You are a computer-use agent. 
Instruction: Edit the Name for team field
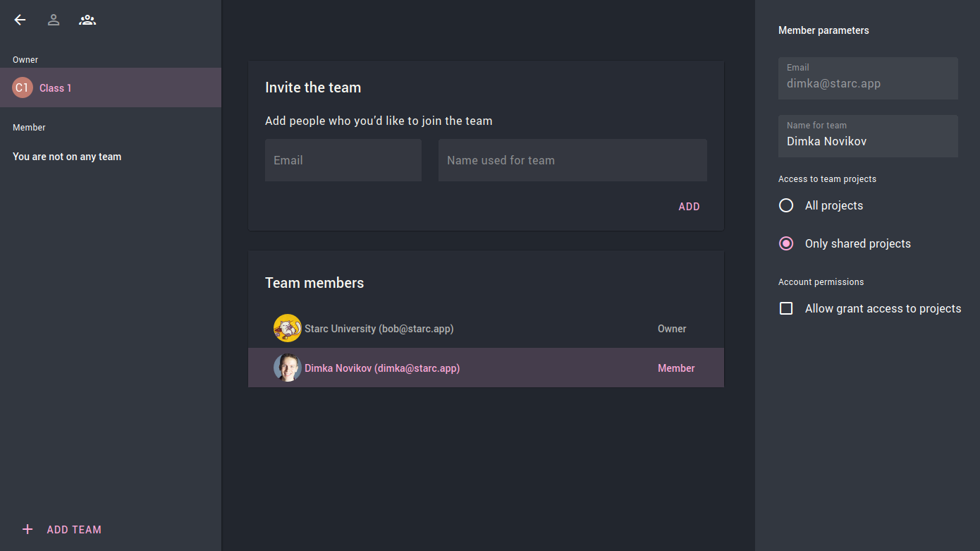(x=868, y=141)
